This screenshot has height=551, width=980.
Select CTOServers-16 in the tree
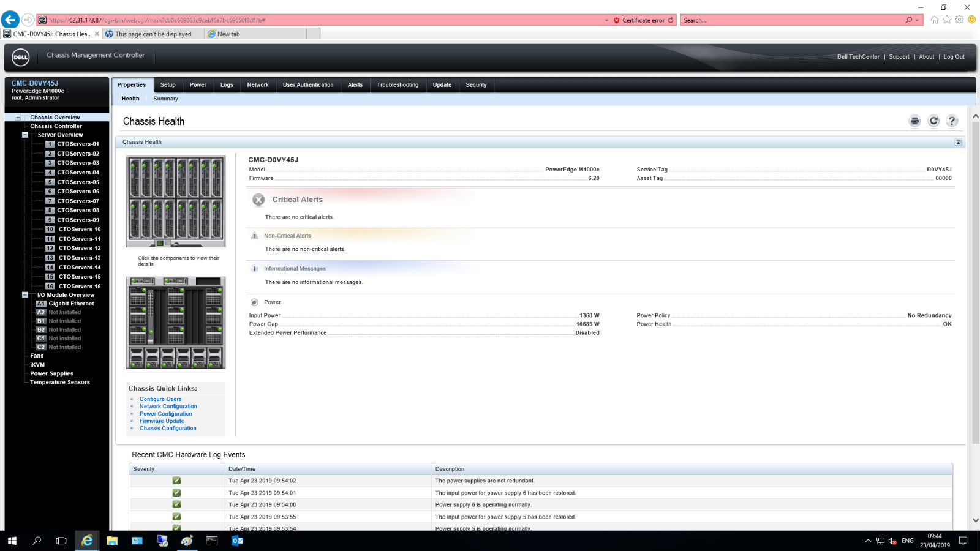coord(80,287)
